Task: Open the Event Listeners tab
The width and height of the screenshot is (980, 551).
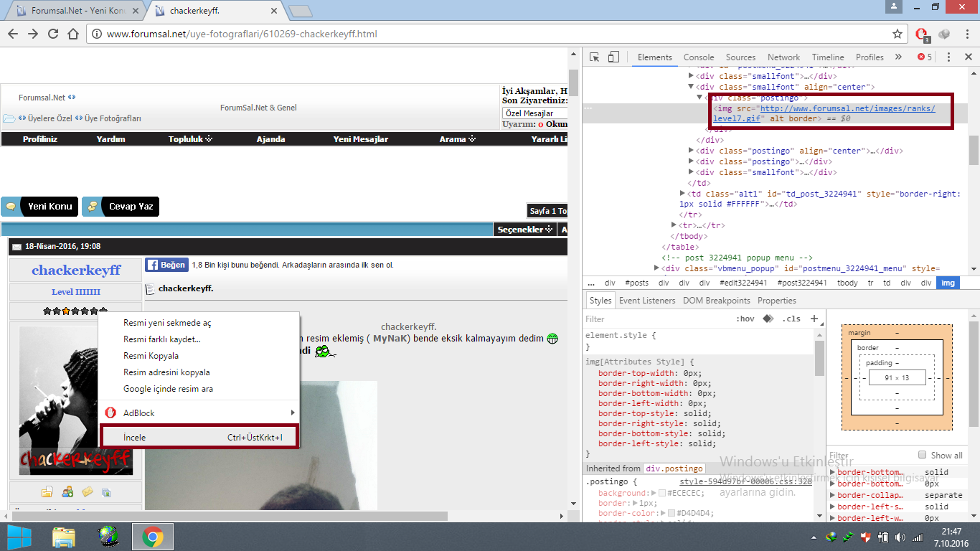Action: coord(647,301)
